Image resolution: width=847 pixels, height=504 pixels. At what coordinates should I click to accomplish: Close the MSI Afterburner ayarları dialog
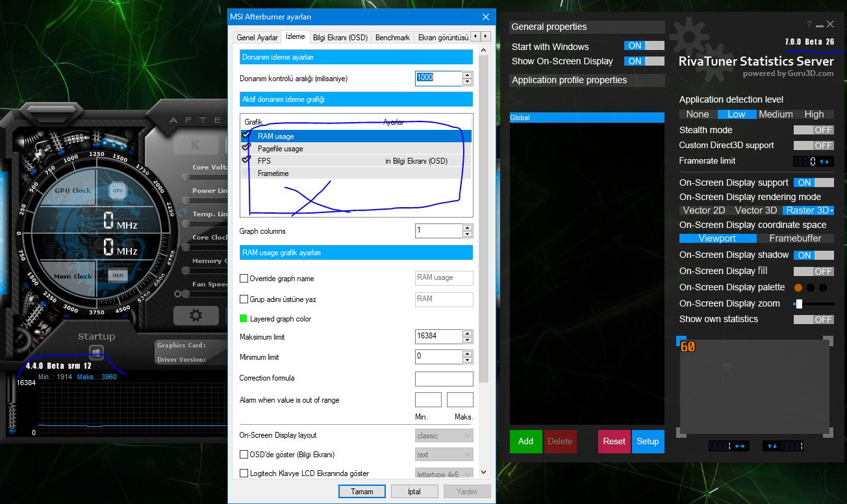coord(485,17)
